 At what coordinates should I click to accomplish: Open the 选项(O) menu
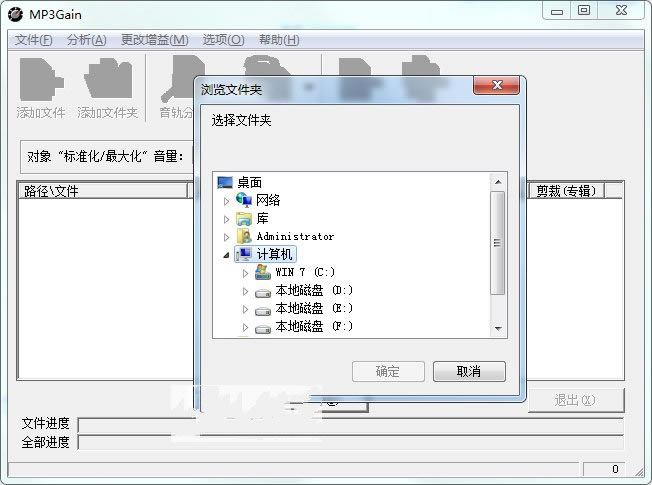pyautogui.click(x=223, y=40)
